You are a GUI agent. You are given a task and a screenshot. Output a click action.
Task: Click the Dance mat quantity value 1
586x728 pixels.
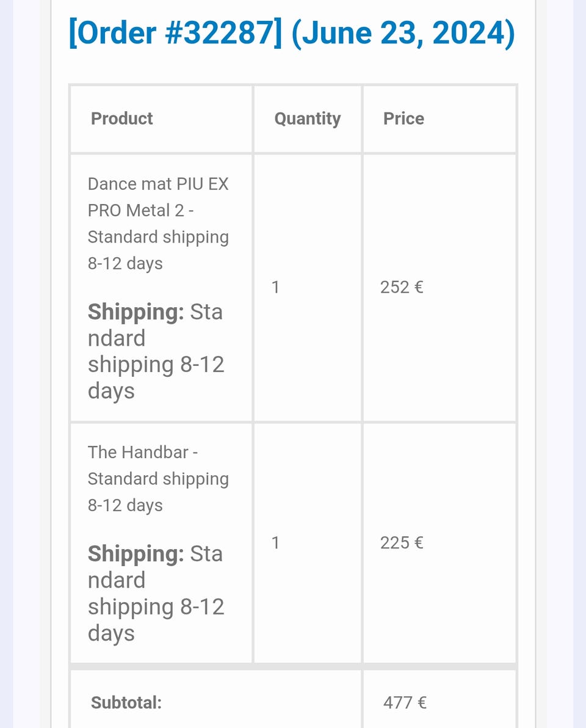[275, 287]
